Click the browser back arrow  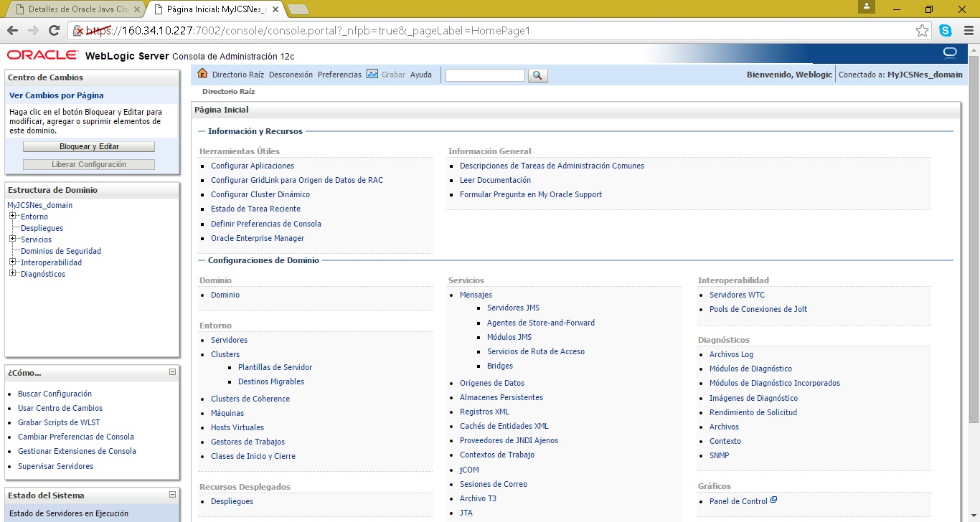[x=12, y=31]
